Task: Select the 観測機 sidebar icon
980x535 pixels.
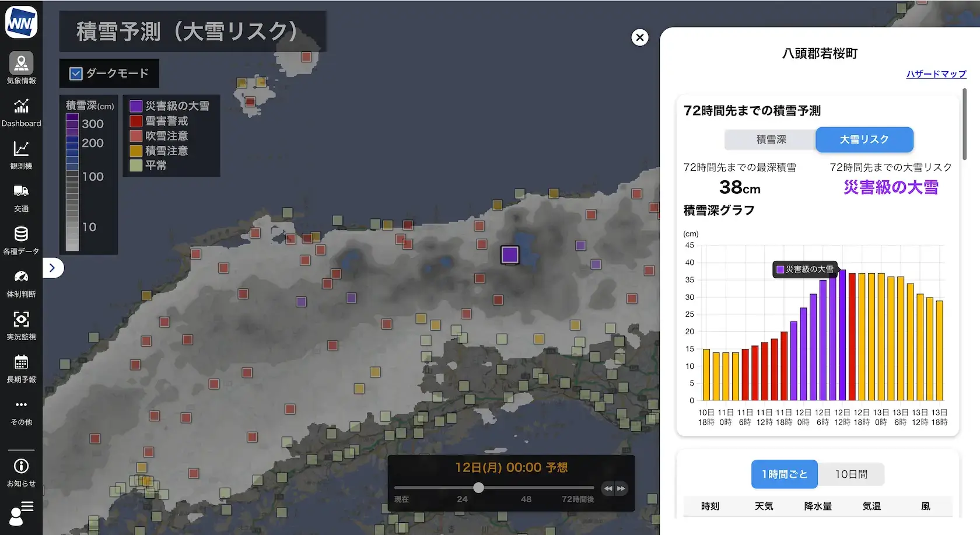Action: pos(22,154)
